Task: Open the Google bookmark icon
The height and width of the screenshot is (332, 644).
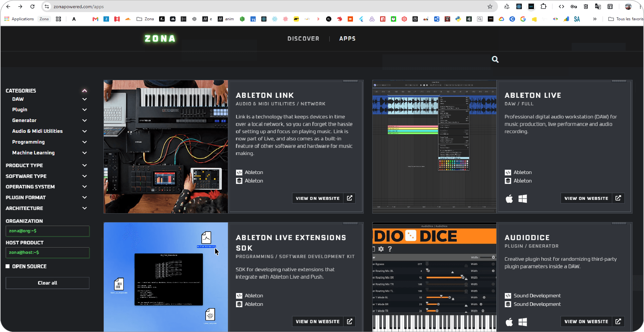Action: click(523, 19)
